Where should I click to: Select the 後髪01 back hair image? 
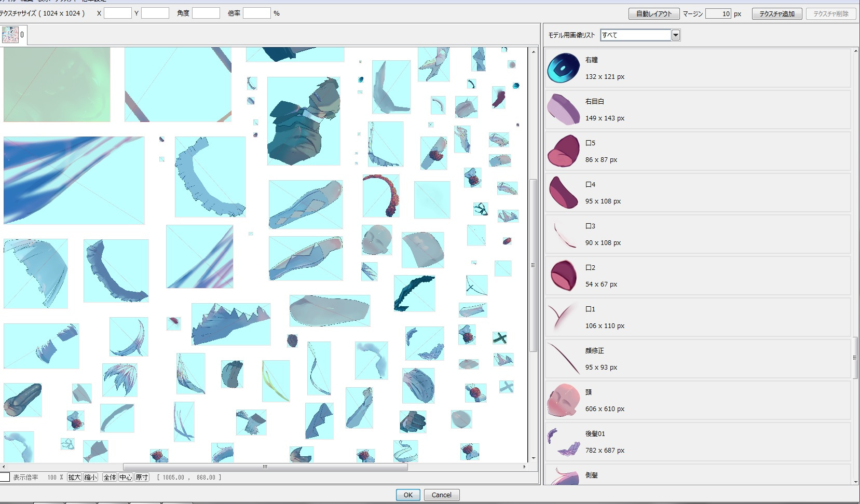tap(698, 442)
